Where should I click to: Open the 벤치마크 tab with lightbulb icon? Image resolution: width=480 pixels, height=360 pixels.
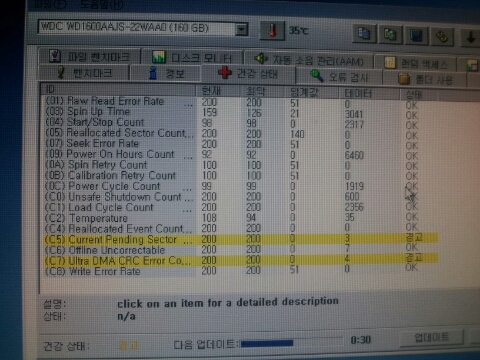[x=84, y=72]
